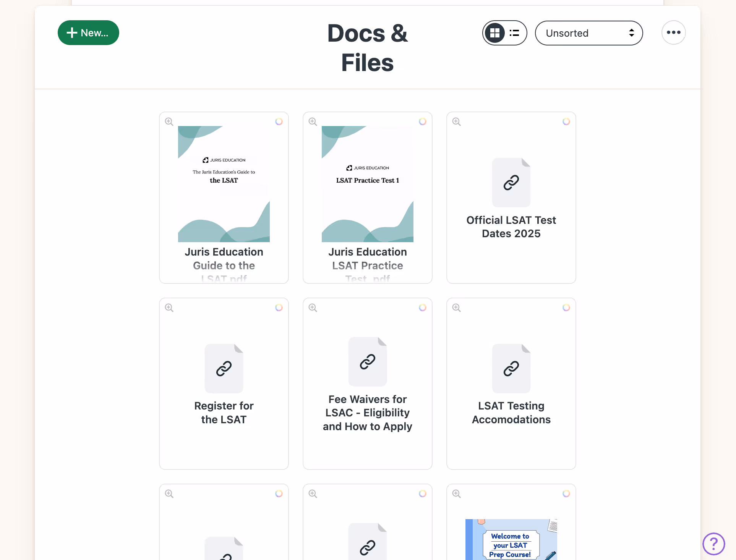Click the magnifier icon on Register for the LSAT card
Image resolution: width=736 pixels, height=560 pixels.
pyautogui.click(x=169, y=308)
